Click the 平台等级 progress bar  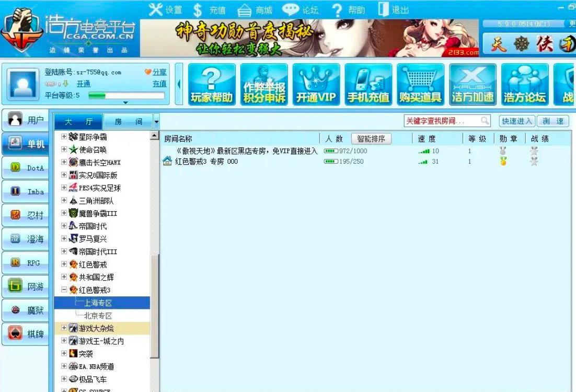click(x=126, y=96)
